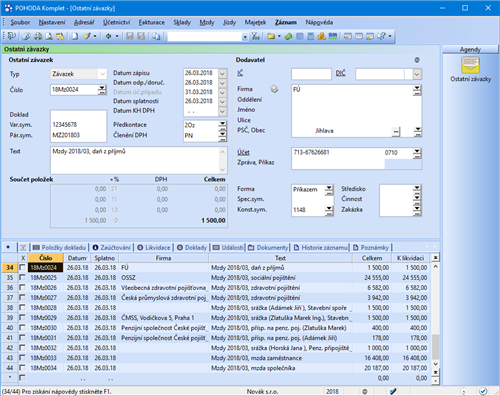This screenshot has height=396, width=500.
Task: Click the filter funnel toolbar icon
Action: click(x=256, y=36)
